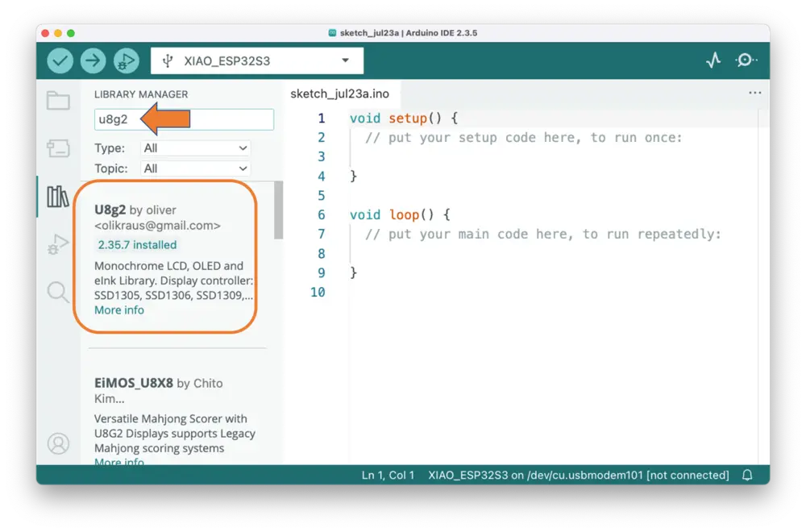Click the library list vertical scrollbar
Screen dimensions: 806x532
click(279, 210)
